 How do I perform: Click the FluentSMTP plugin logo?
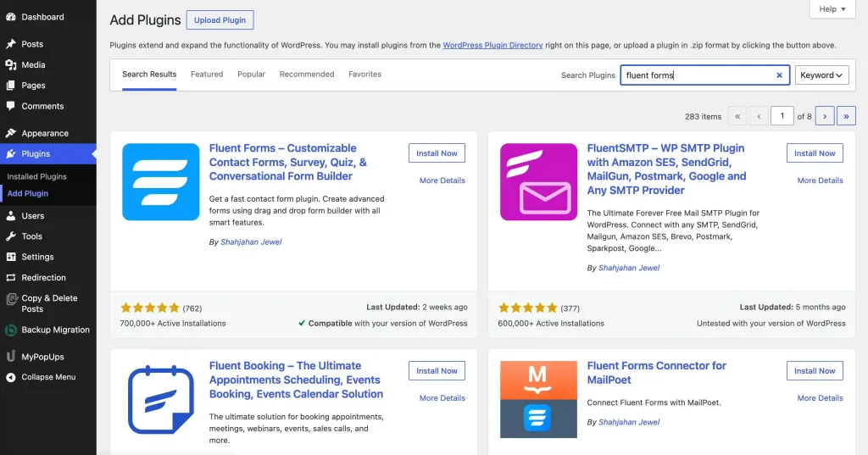tap(538, 182)
